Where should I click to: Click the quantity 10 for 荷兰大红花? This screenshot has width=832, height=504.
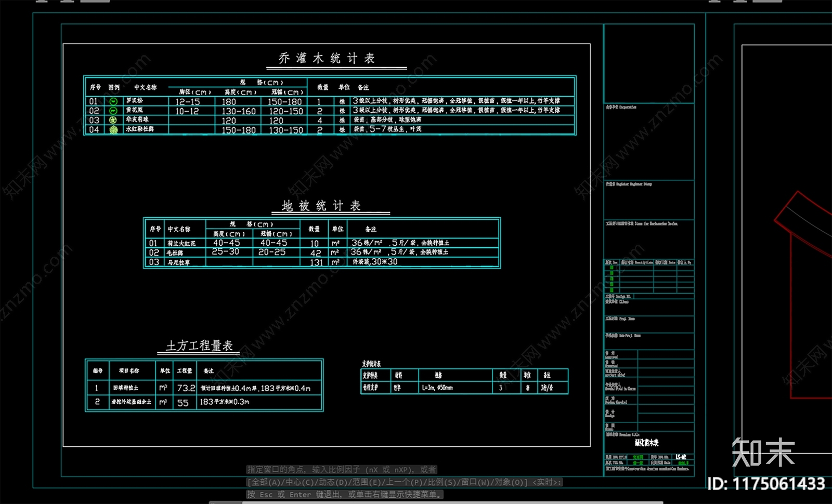(x=315, y=243)
